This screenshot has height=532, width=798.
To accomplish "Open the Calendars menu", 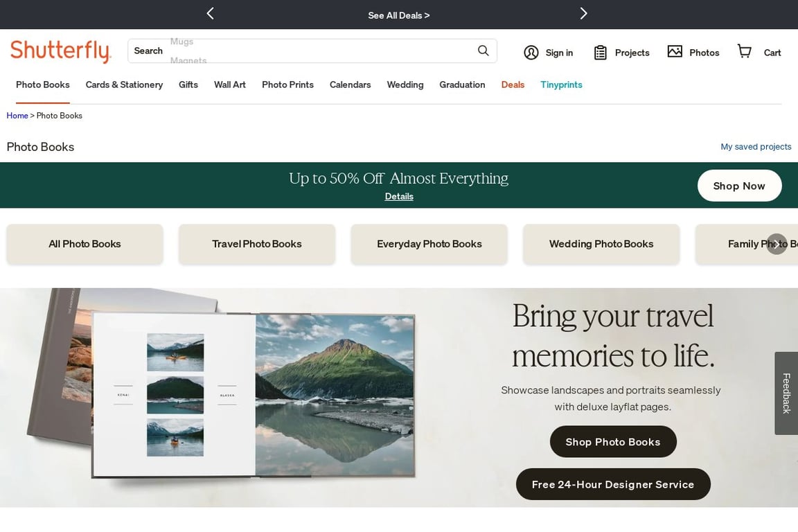I will (x=350, y=85).
